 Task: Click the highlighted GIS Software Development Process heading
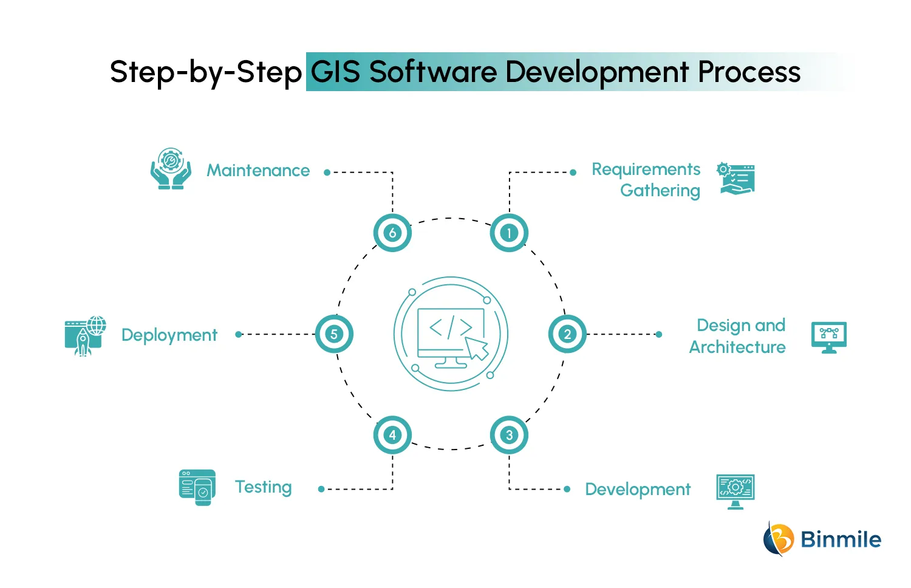[x=556, y=72]
